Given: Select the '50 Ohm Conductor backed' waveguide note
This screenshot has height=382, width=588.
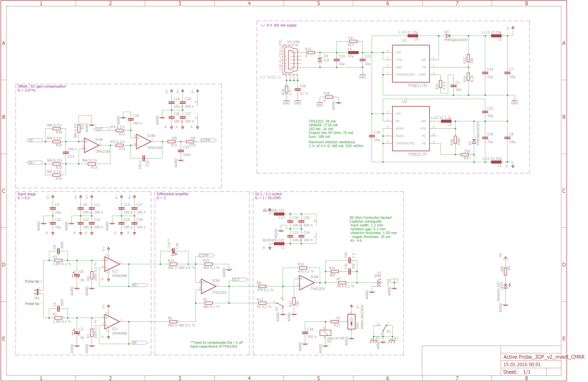Looking at the screenshot, I should coord(370,218).
